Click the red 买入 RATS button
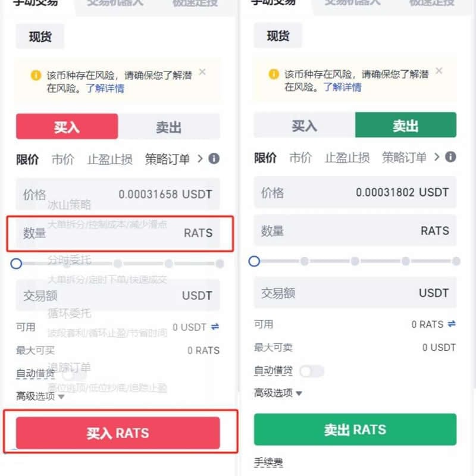This screenshot has height=476, width=476. tap(118, 433)
